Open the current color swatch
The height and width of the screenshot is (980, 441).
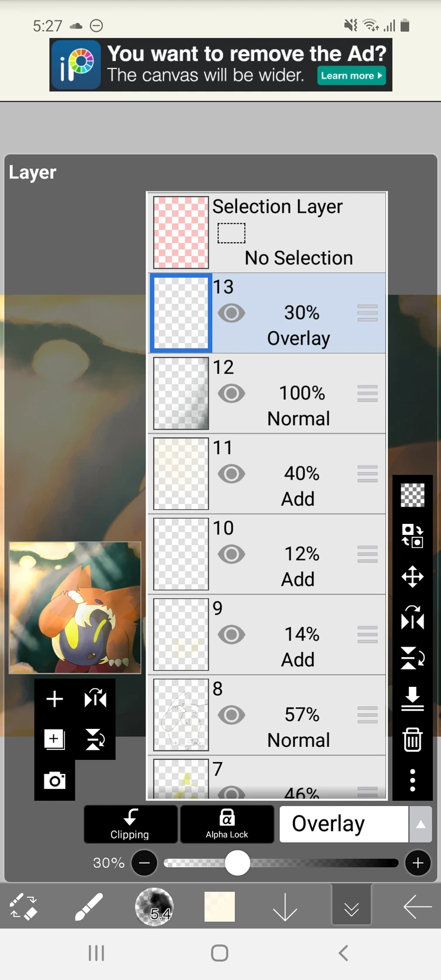tap(220, 907)
